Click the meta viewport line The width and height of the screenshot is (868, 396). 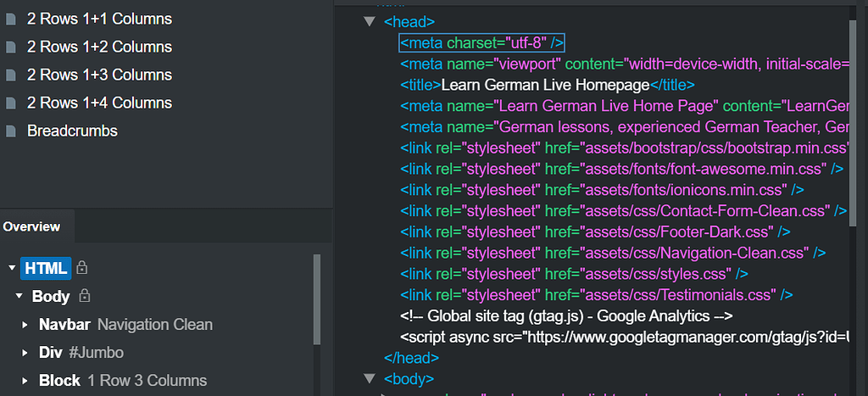coord(625,64)
